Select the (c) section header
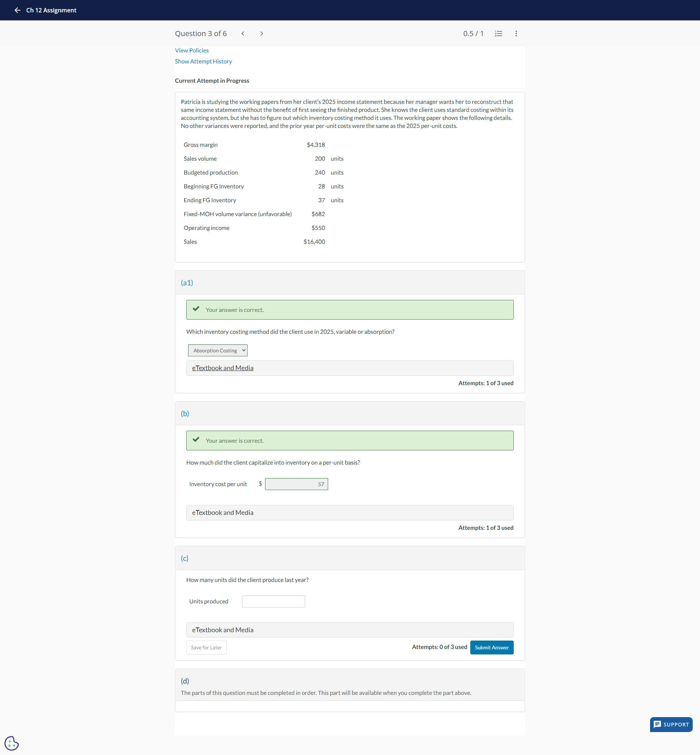The height and width of the screenshot is (755, 700). pyautogui.click(x=184, y=558)
